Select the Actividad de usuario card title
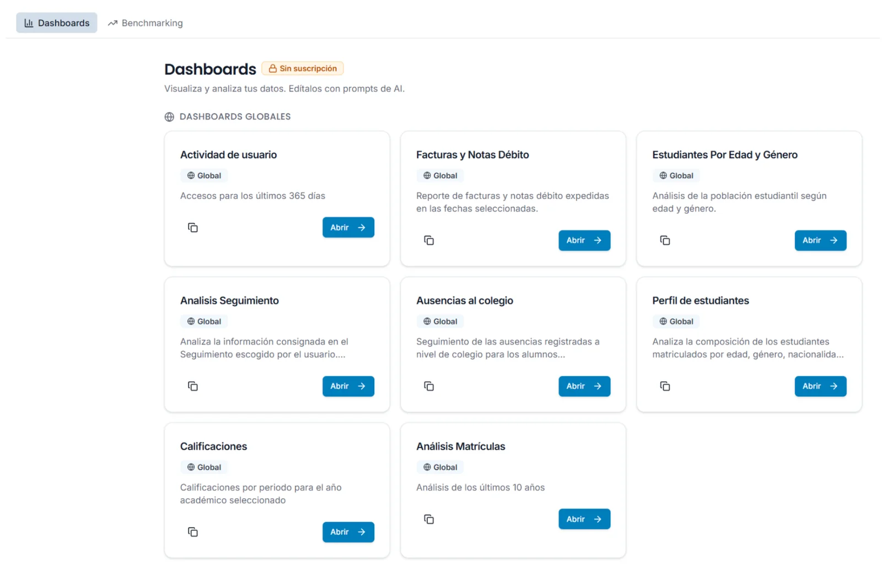882x588 pixels. point(228,155)
